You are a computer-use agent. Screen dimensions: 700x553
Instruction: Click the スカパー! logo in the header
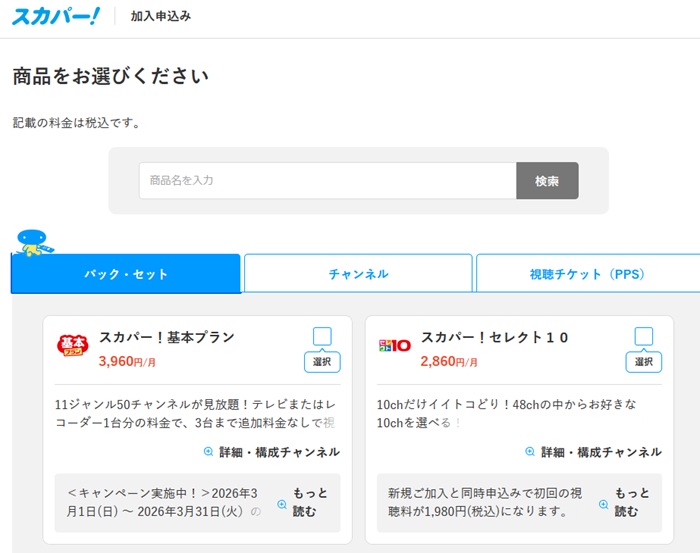56,16
